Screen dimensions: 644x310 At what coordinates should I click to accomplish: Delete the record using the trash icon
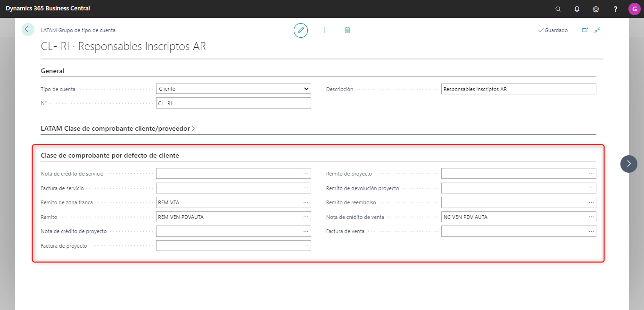pos(347,30)
